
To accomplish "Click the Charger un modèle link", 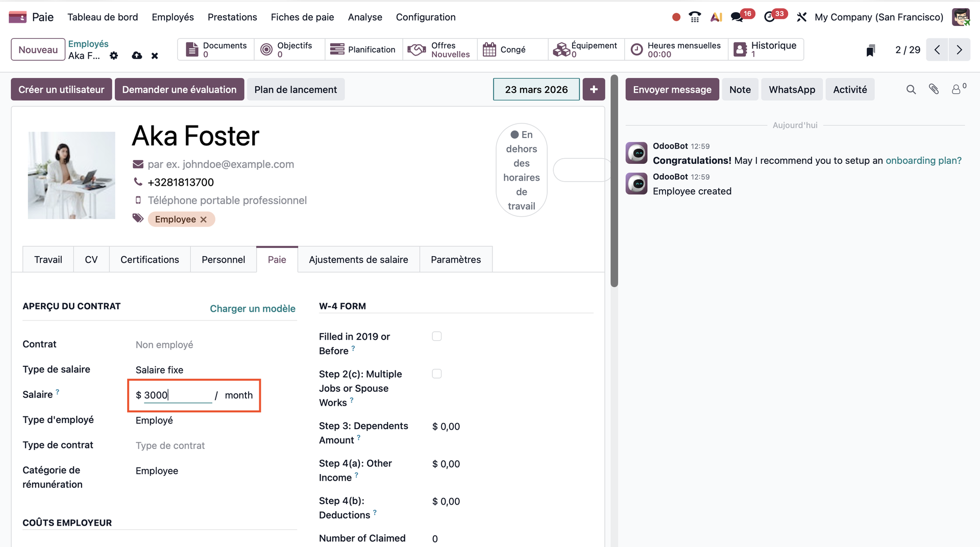I will 253,309.
